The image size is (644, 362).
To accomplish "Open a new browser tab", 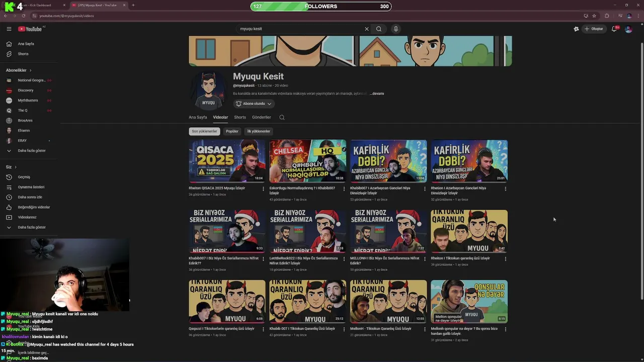I will point(133,5).
